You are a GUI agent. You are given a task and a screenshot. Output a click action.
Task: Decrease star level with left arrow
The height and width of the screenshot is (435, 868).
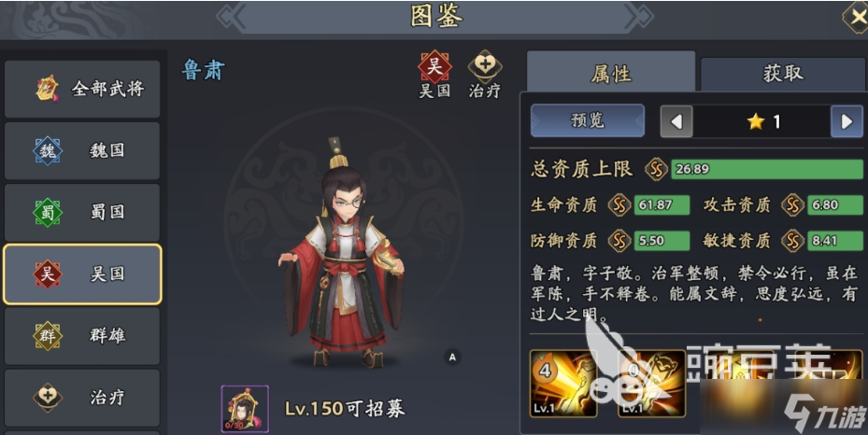[x=676, y=121]
